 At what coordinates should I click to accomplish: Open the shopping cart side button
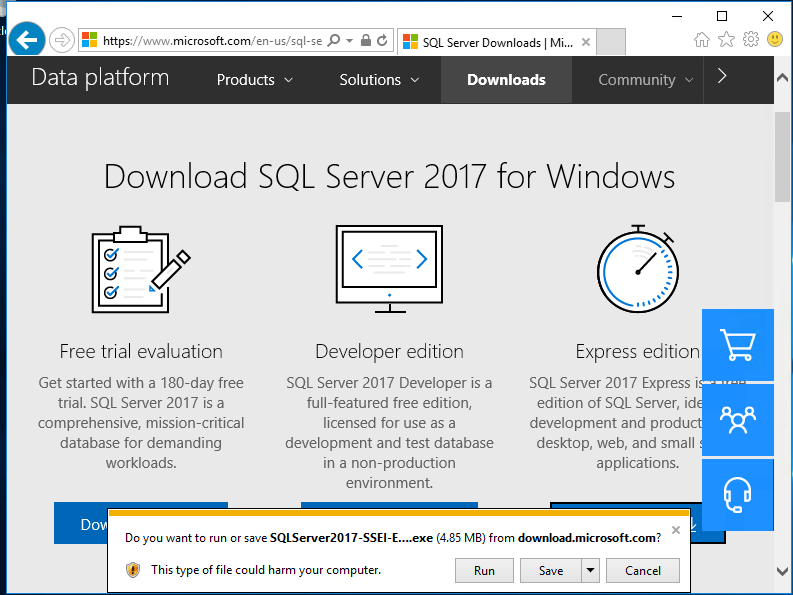click(738, 345)
